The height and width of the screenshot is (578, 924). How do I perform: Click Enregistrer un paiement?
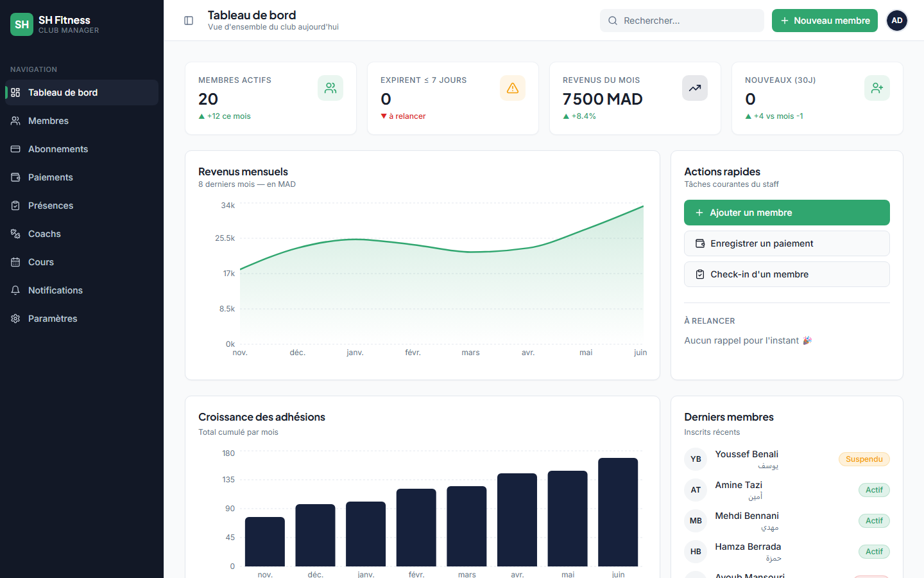[787, 243]
